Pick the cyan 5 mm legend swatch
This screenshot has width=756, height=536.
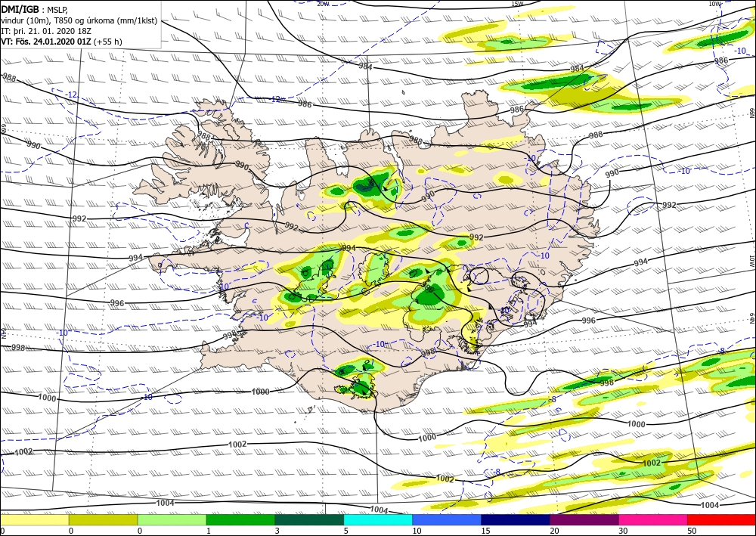(x=378, y=519)
